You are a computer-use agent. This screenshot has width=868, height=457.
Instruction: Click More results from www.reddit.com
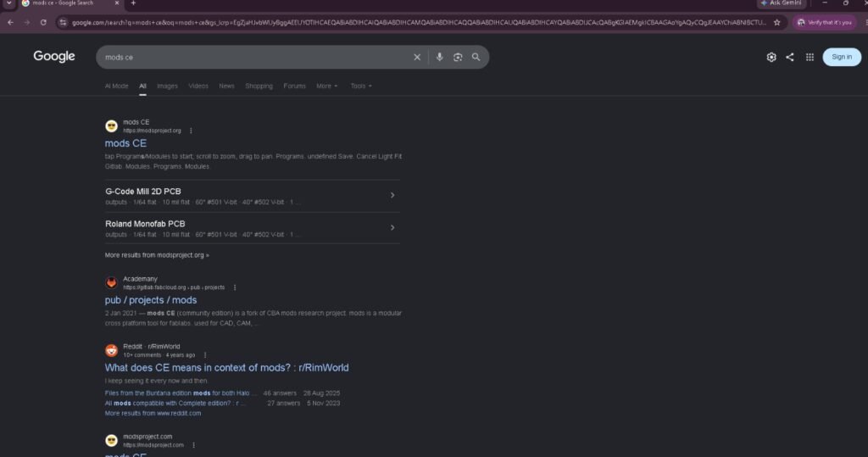point(153,413)
